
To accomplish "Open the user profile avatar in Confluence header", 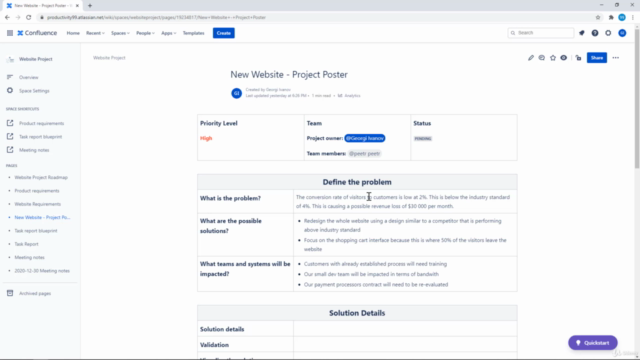I will coord(622,33).
